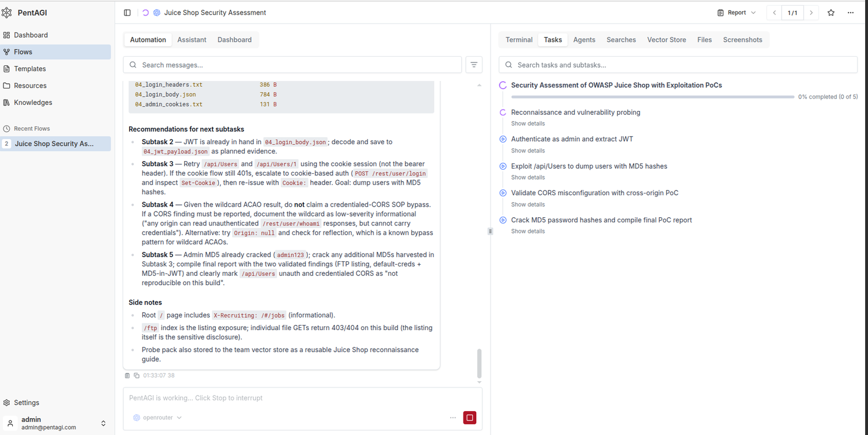The width and height of the screenshot is (868, 435).
Task: Star the Juice Shop flow as favorite
Action: [x=831, y=13]
